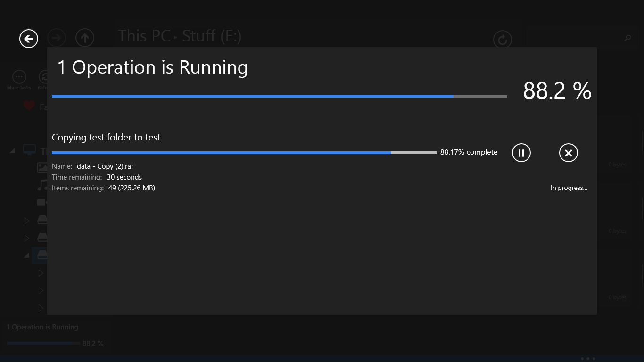Click the Stuff (E:) breadcrumb
Viewport: 644px width, 362px height.
click(212, 36)
